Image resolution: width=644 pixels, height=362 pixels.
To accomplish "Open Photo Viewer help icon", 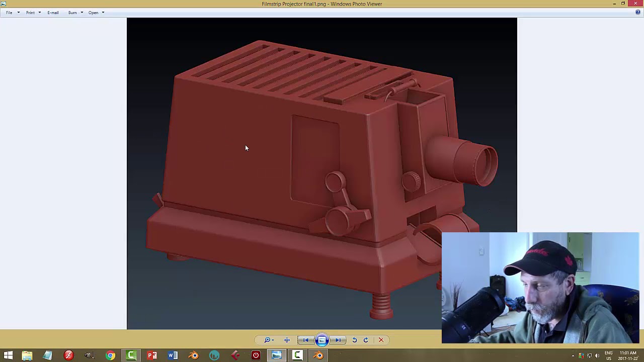I will pos(638,13).
